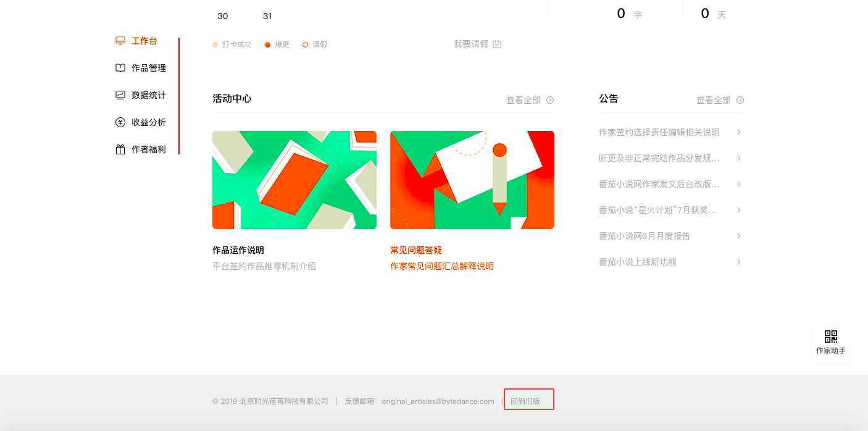Click the 请假 legend ring
Viewport: 868px width, 431px height.
[x=305, y=44]
